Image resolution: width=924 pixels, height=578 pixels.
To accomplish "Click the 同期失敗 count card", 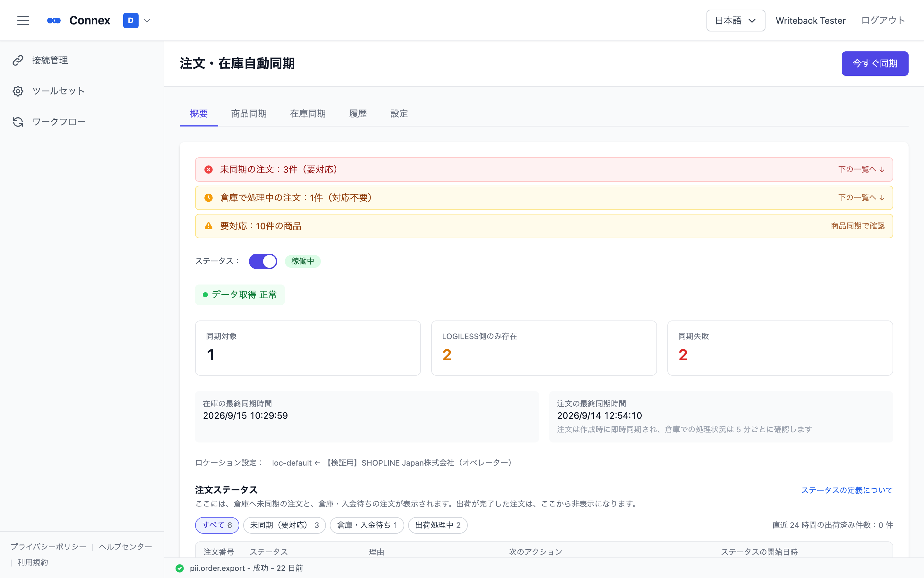I will [x=780, y=348].
